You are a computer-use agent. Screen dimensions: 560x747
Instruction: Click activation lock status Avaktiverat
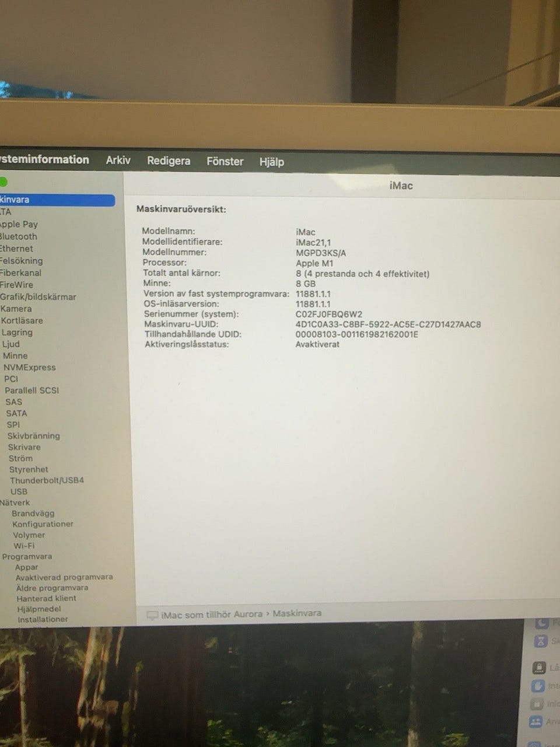tap(317, 344)
